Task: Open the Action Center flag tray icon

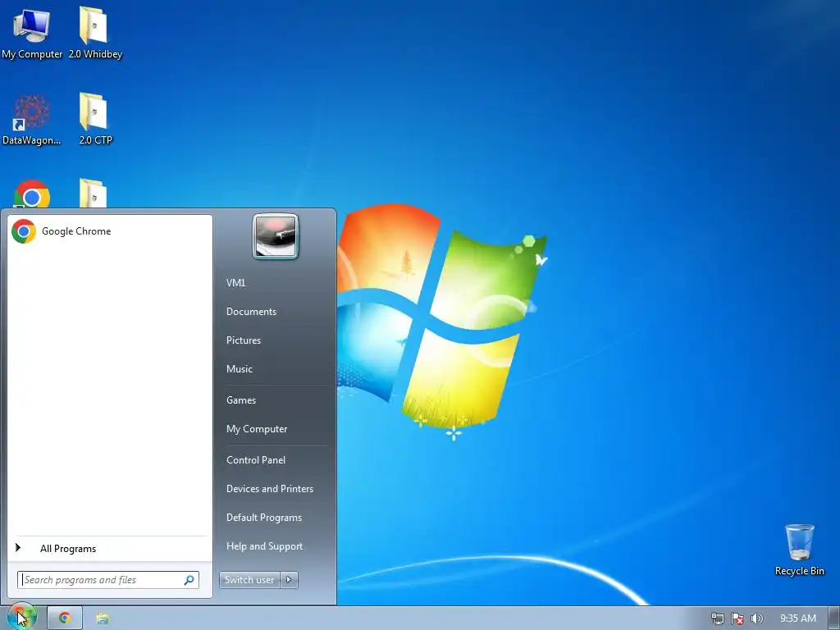Action: tap(737, 619)
